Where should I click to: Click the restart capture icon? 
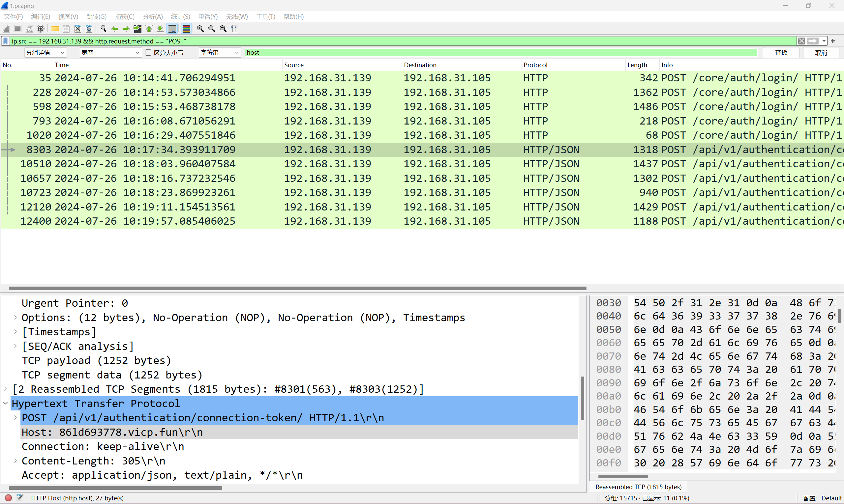[x=29, y=29]
